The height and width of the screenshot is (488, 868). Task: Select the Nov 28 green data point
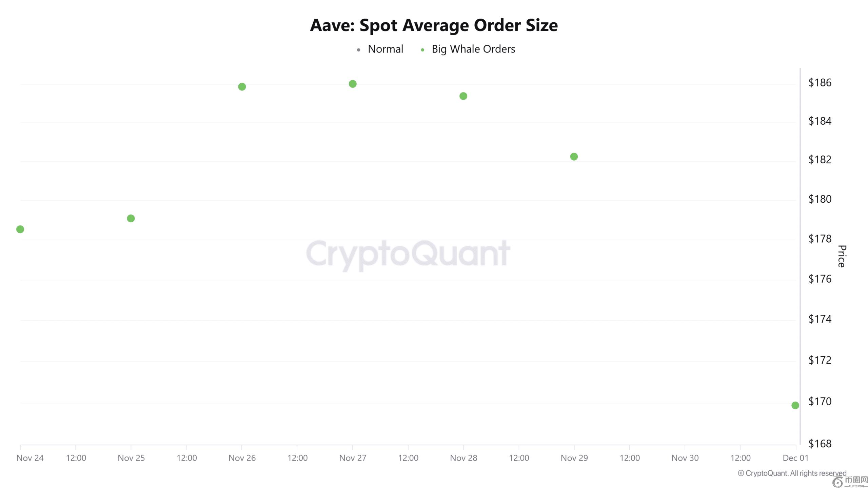point(463,96)
